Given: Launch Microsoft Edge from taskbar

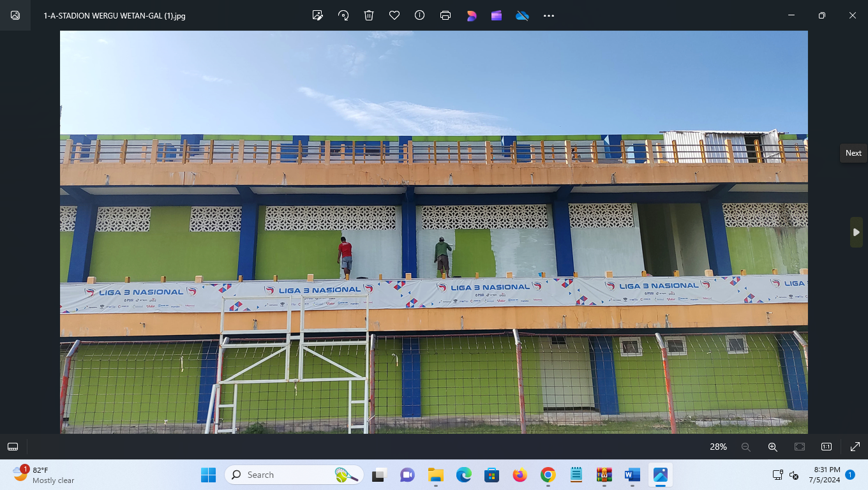Looking at the screenshot, I should coord(463,475).
